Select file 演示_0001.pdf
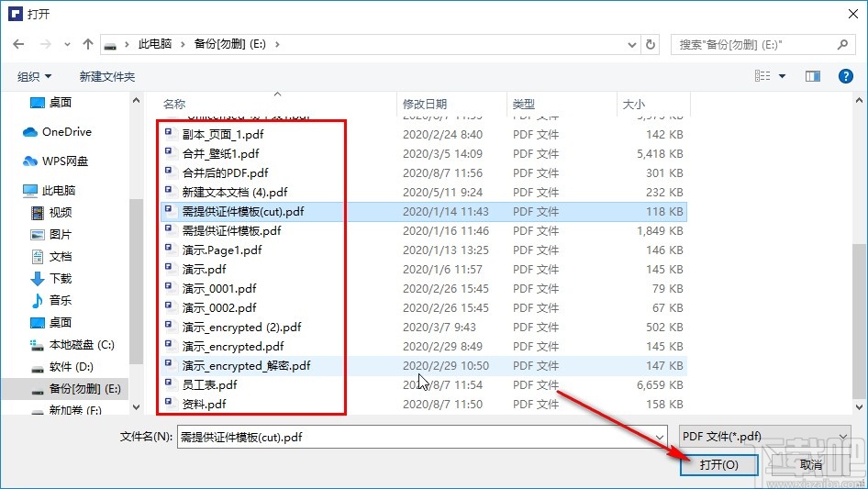Screen dimensions: 868x489 click(219, 289)
